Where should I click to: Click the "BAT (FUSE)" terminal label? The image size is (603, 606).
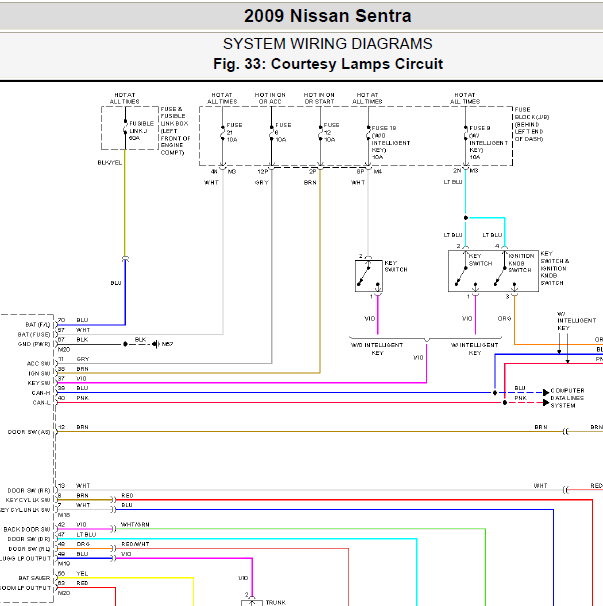pyautogui.click(x=34, y=334)
